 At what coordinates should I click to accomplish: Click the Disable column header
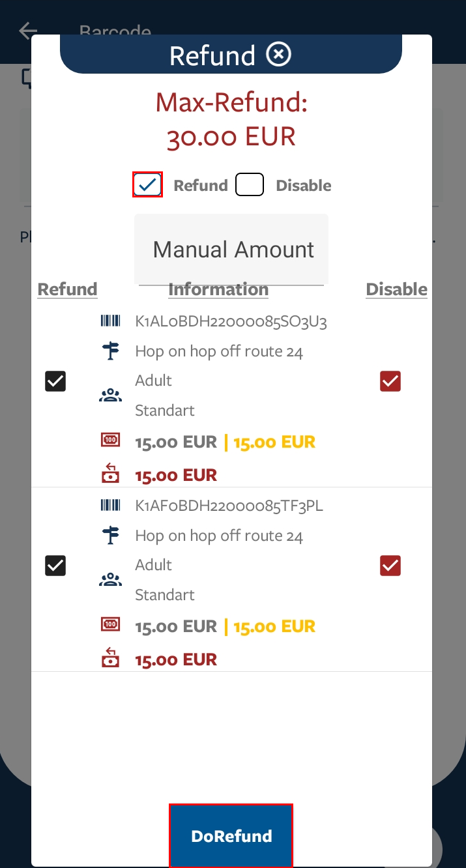click(396, 289)
